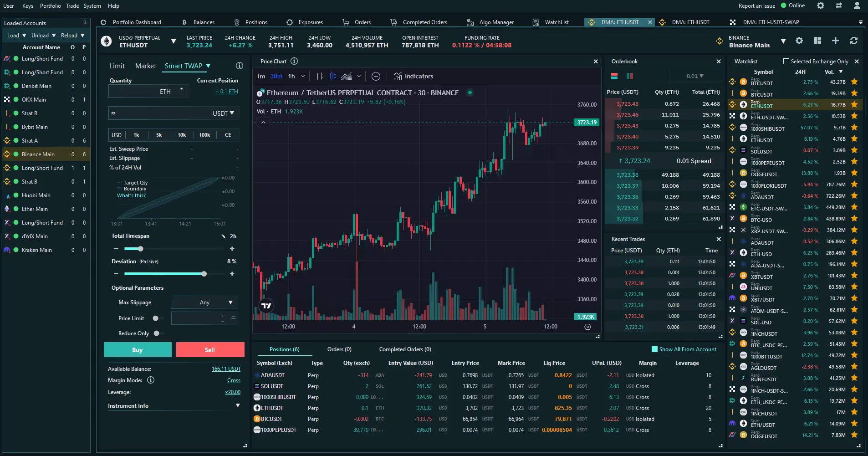
Task: Click the add comparison plus icon on chart
Action: [376, 76]
